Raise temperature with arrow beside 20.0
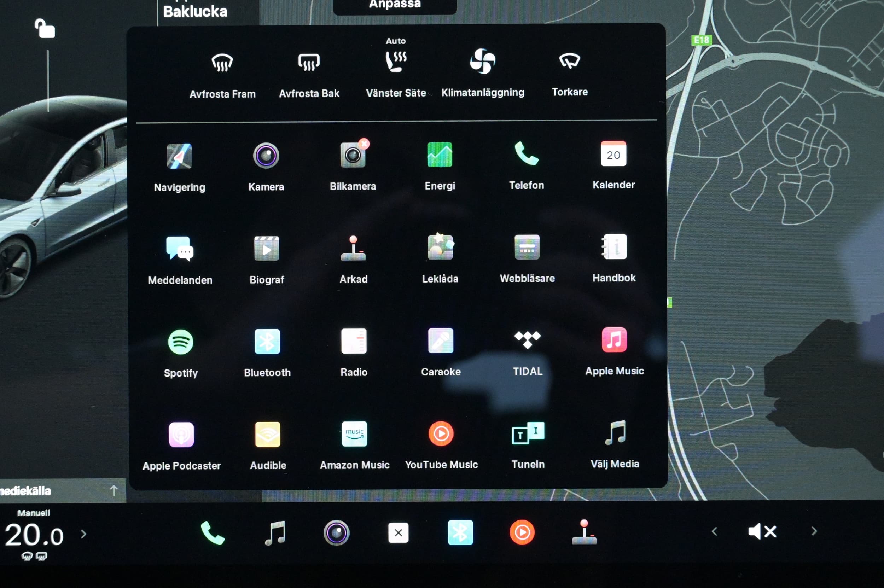Image resolution: width=884 pixels, height=588 pixels. (x=84, y=534)
